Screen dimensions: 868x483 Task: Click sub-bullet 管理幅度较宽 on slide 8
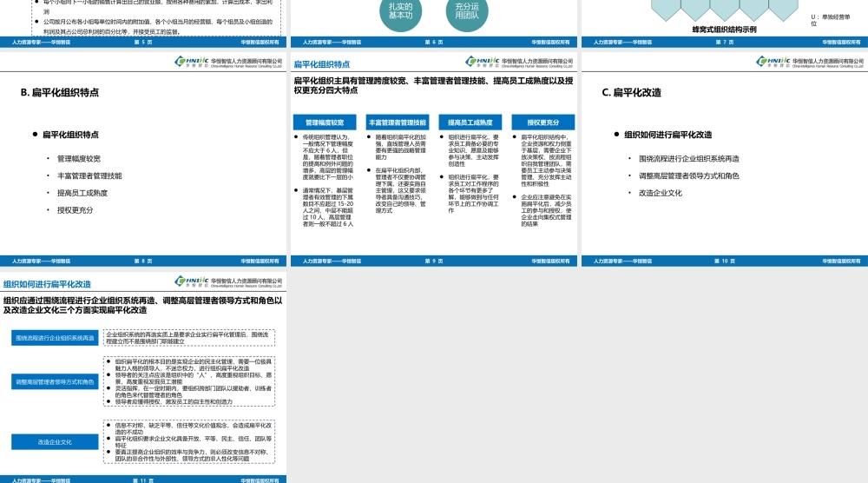79,158
